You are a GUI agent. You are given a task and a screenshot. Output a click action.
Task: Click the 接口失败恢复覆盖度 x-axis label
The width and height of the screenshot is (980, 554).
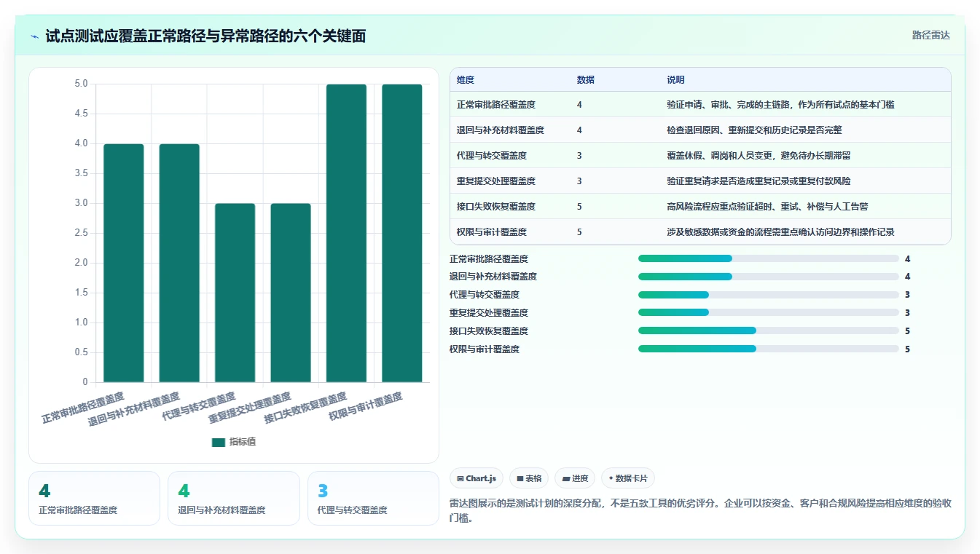pyautogui.click(x=305, y=408)
